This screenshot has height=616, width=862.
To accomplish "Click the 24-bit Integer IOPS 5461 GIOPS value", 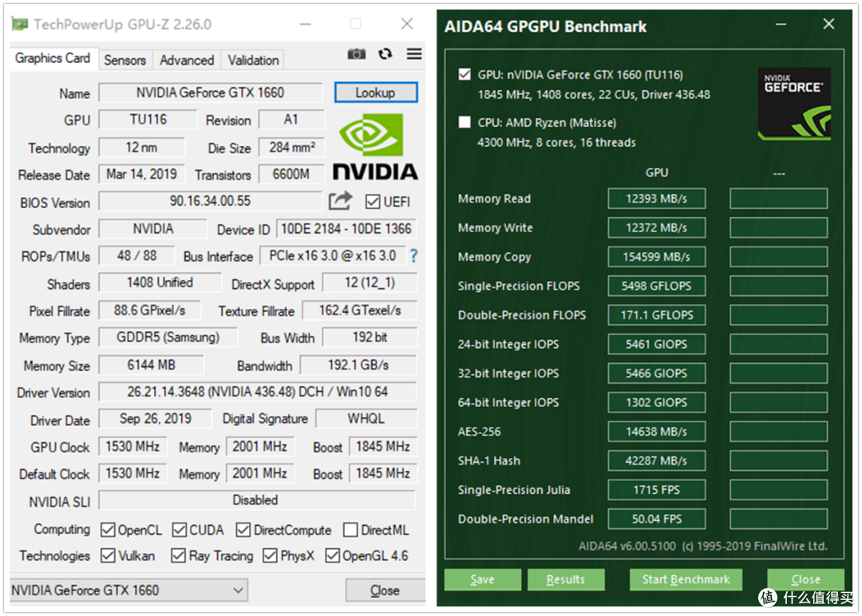I will click(x=656, y=344).
